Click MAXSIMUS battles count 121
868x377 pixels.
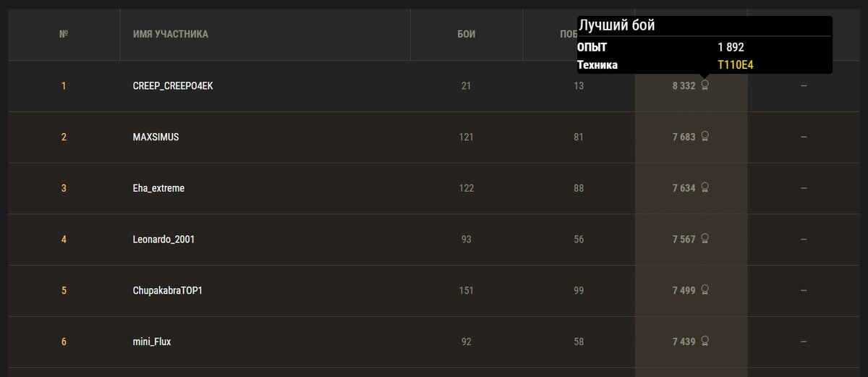(467, 137)
